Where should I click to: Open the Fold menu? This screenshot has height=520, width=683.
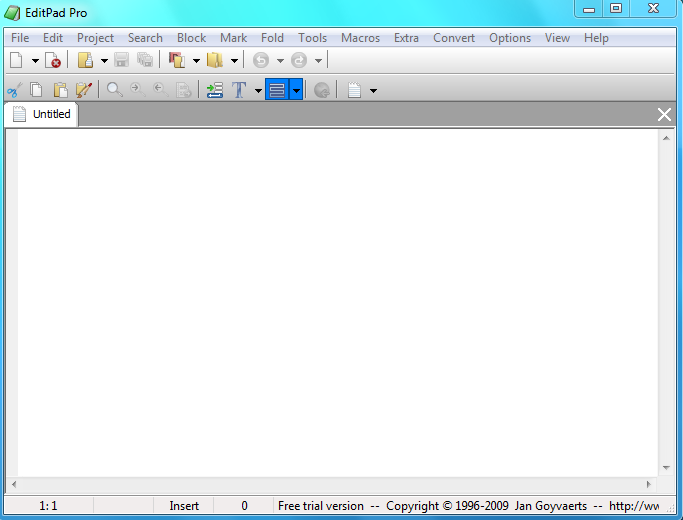point(272,38)
